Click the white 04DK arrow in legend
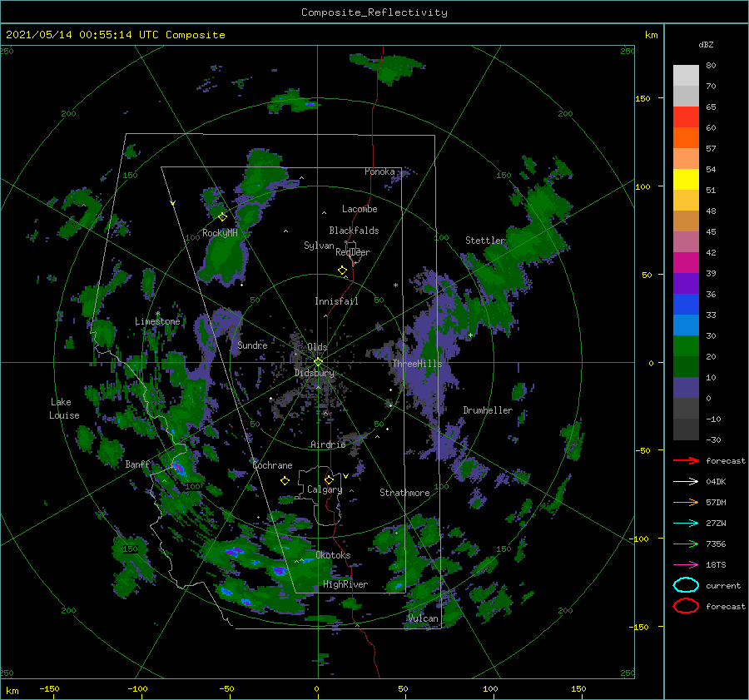 pyautogui.click(x=686, y=481)
